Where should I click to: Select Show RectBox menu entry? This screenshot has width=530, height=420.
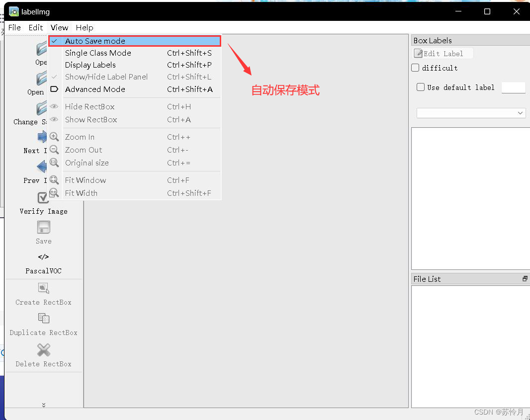[135, 120]
